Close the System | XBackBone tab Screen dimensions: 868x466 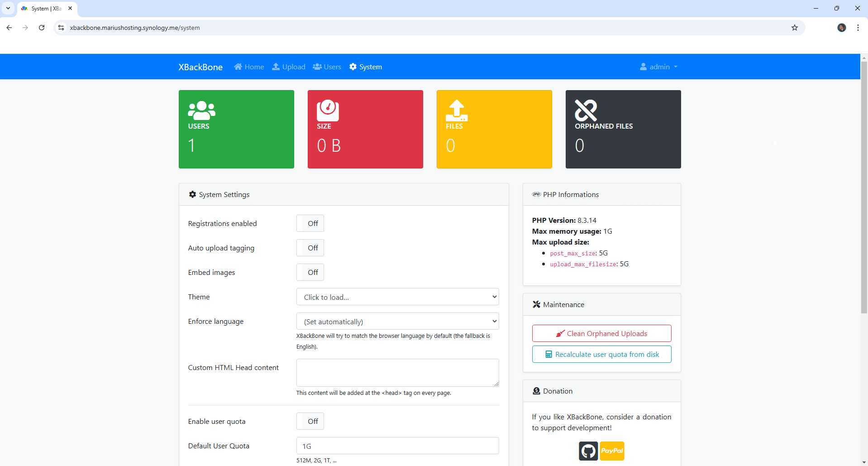pos(70,8)
